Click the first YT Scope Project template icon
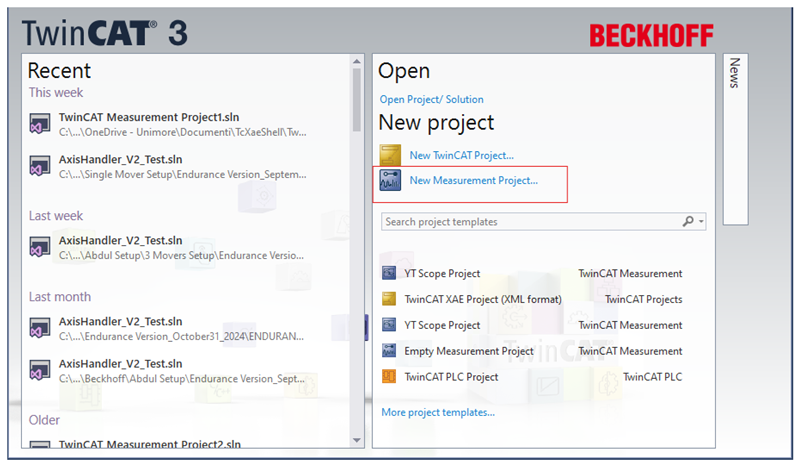 pos(389,273)
